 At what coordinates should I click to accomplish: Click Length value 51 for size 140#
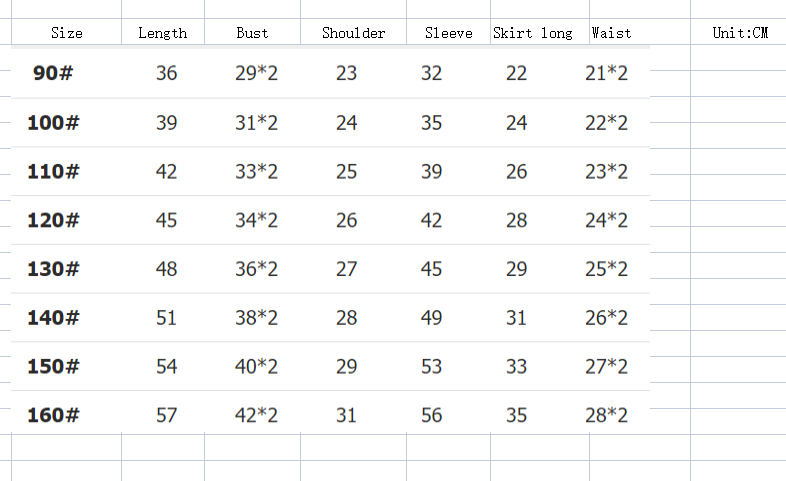(x=166, y=318)
